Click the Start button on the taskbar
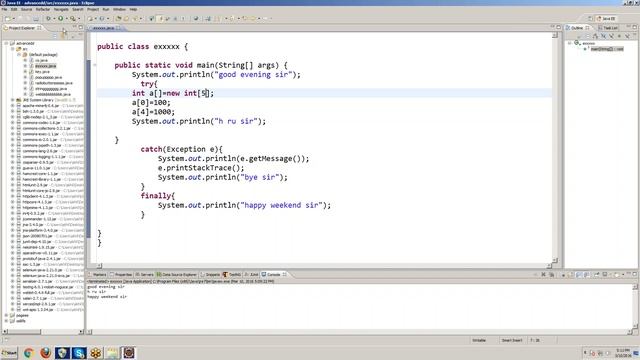Viewport: 640px width, 360px height. tap(9, 353)
